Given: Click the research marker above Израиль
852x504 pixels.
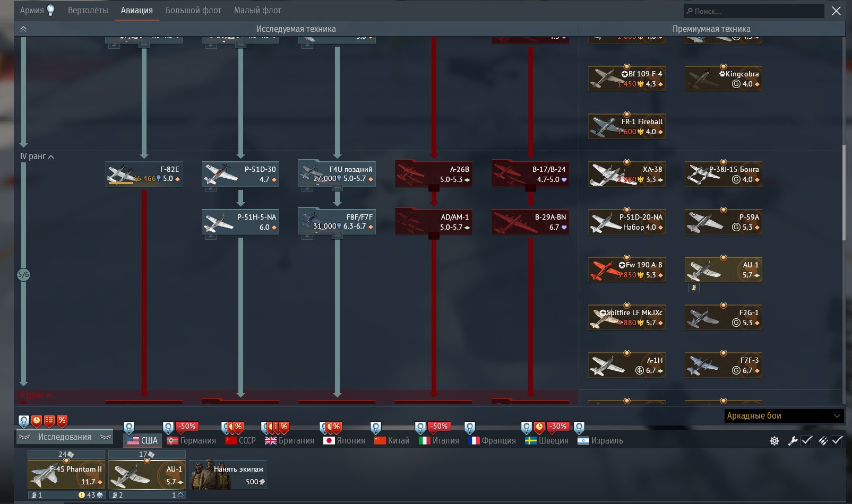Looking at the screenshot, I should coord(579,428).
